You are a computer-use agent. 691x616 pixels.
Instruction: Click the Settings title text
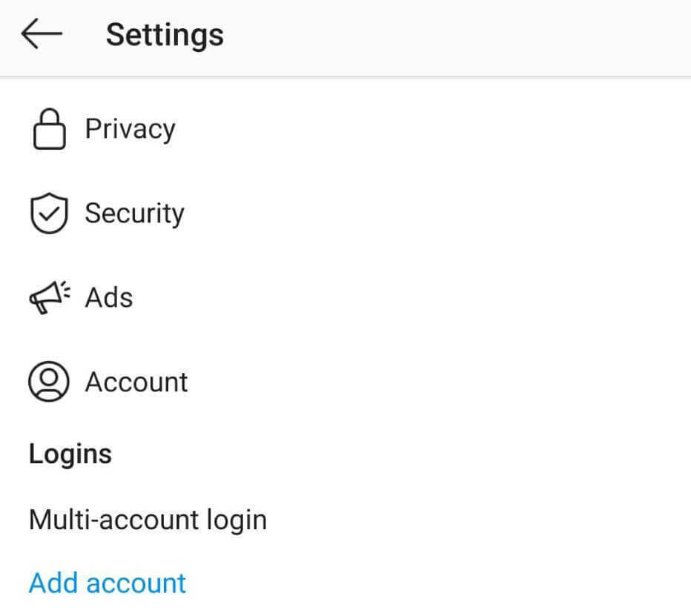165,33
